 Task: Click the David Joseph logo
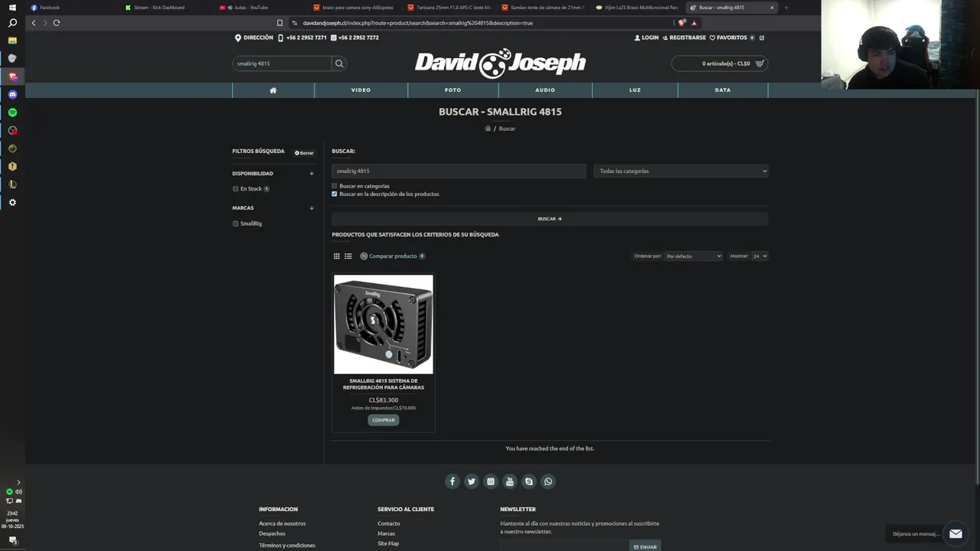pos(500,63)
